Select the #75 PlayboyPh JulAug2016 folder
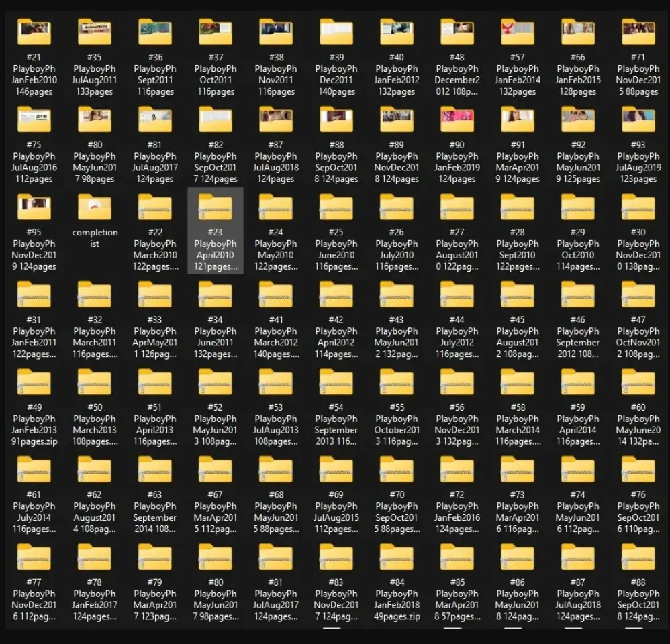 [34, 119]
